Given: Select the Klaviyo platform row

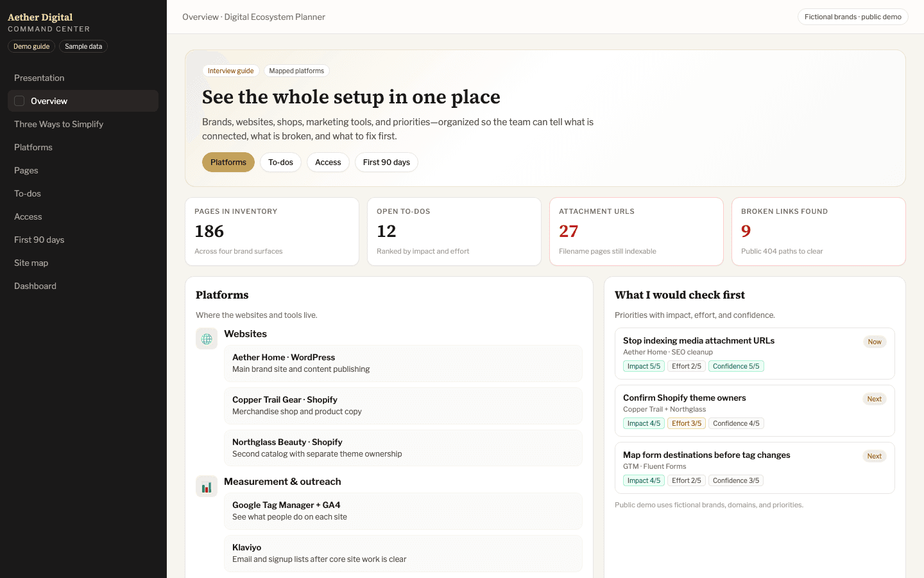Looking at the screenshot, I should 403,554.
